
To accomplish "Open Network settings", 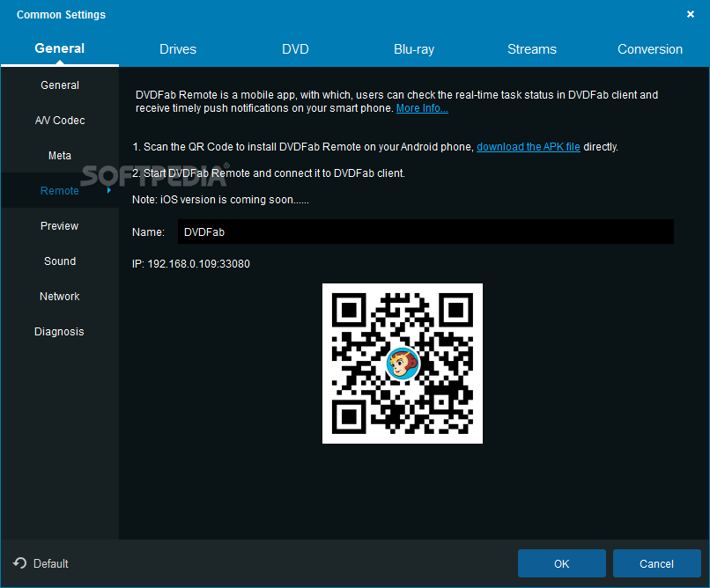I will pos(60,297).
